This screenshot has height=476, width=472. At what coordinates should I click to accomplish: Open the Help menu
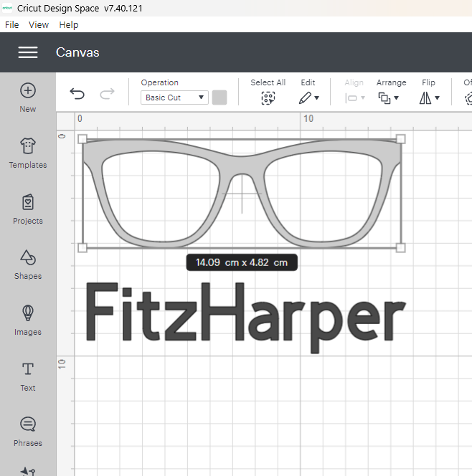[x=69, y=24]
